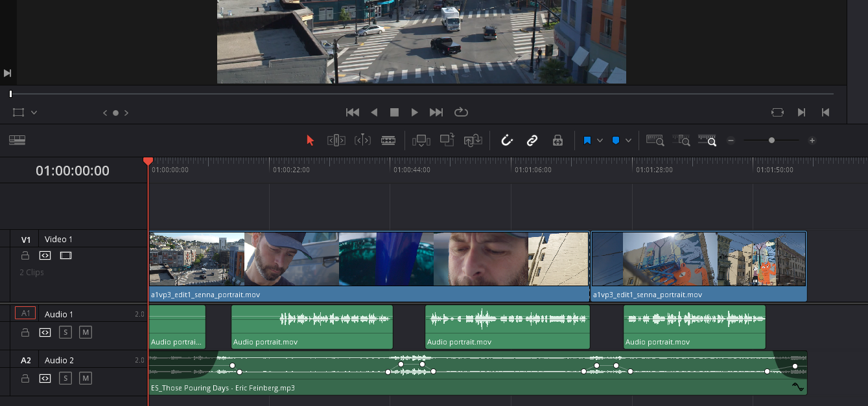Toggle timeline Snapping magnet
The image size is (868, 406).
507,141
